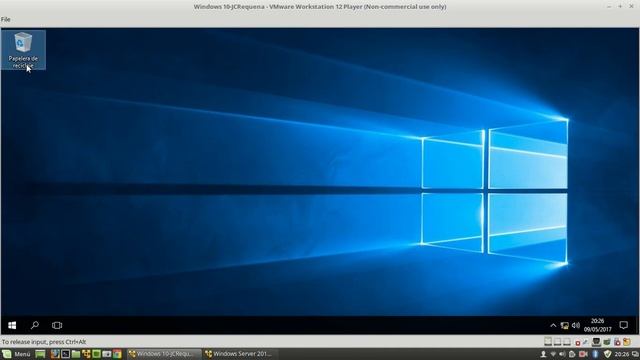Viewport: 640px width, 360px height.
Task: Launch VMware from the host panel launcher
Action: click(86, 354)
